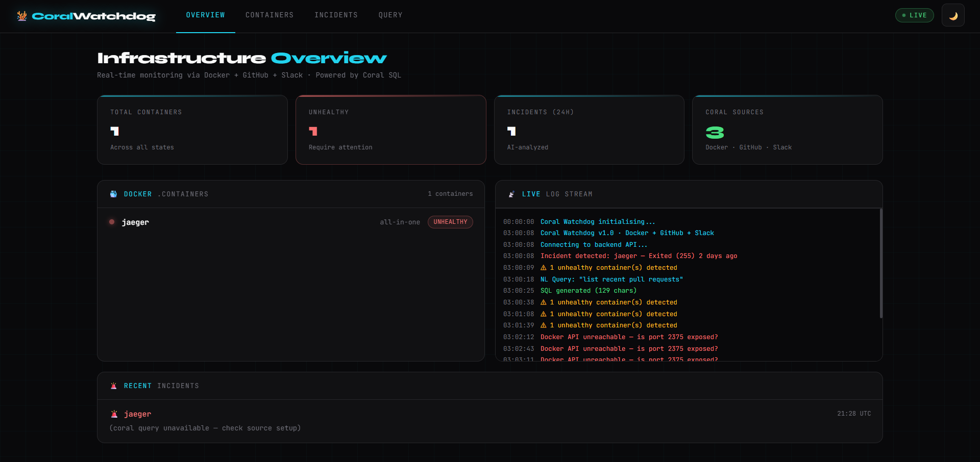Image resolution: width=980 pixels, height=462 pixels.
Task: Click log line 'Coral Watchdog initialising...'
Action: coord(598,222)
